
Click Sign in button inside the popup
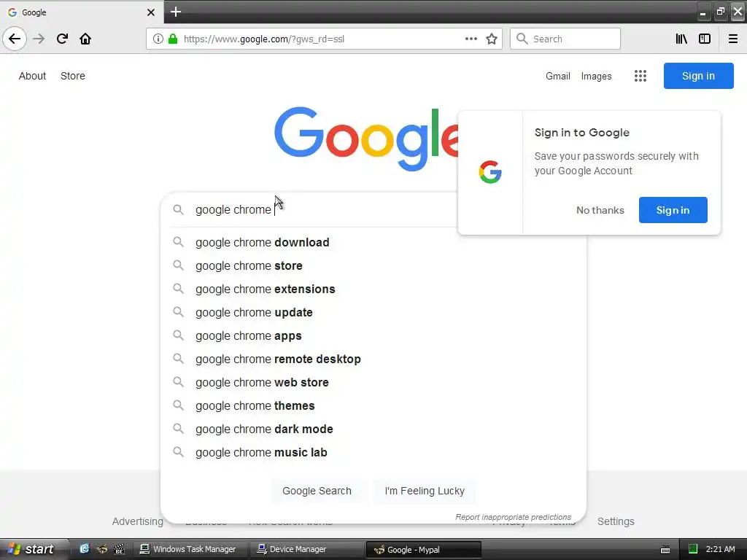coord(673,210)
